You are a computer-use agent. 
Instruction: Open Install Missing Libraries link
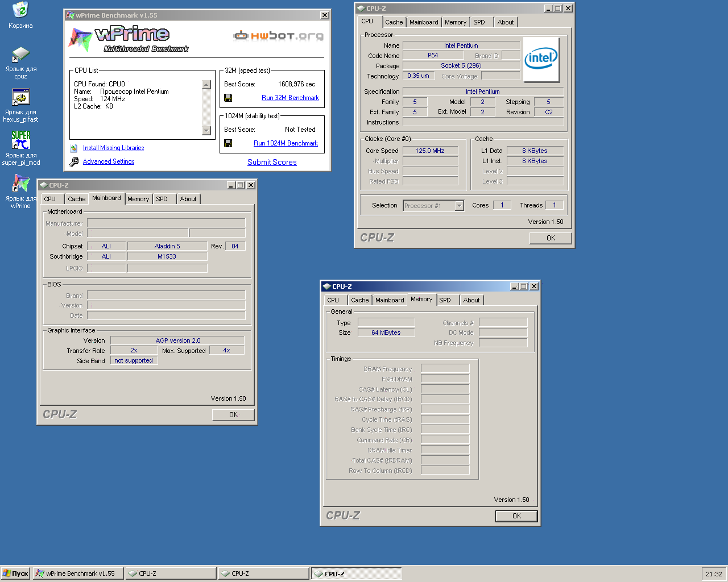pos(113,148)
